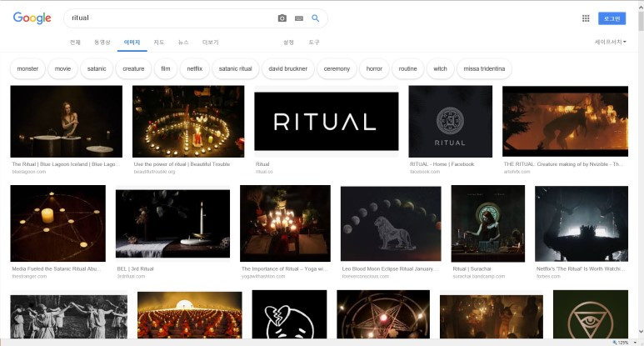This screenshot has width=644, height=346.
Task: Click the thestranger.com source link
Action: [29, 276]
